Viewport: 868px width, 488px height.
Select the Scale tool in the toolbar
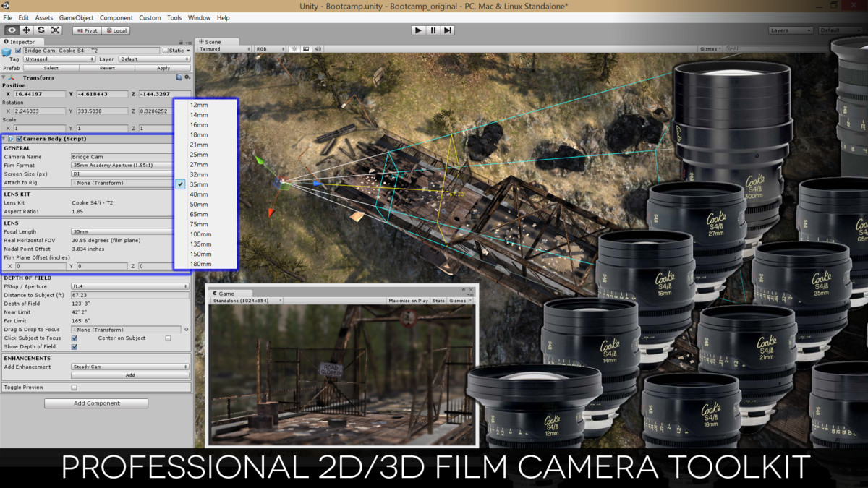coord(56,30)
